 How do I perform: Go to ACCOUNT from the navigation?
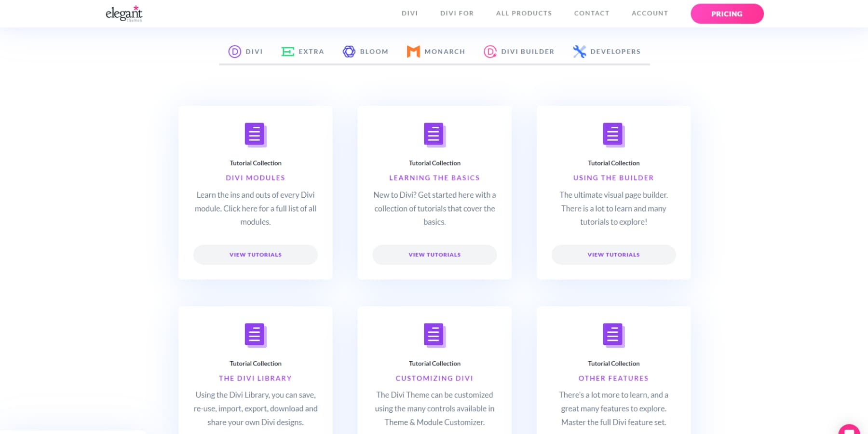coord(650,13)
